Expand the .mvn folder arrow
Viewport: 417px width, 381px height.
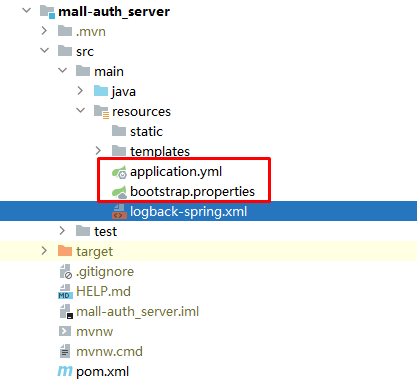pyautogui.click(x=44, y=31)
